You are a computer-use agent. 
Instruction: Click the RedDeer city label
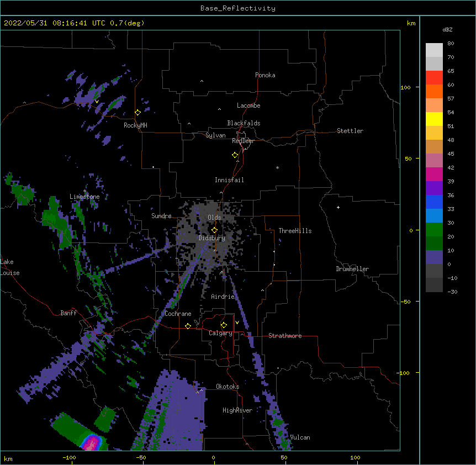tap(243, 141)
